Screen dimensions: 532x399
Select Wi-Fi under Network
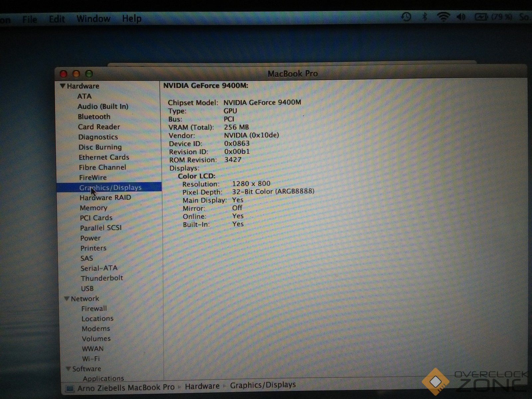[x=91, y=359]
